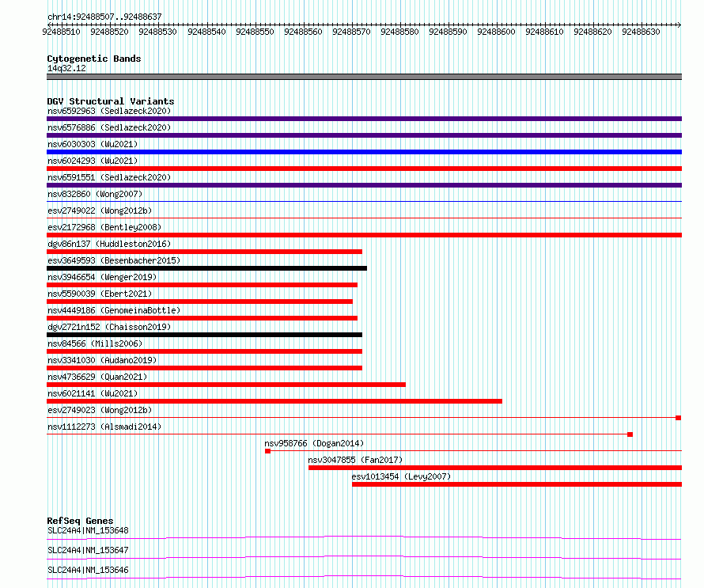704x588 pixels.
Task: Click the purple bar under nsv6592963
Action: click(x=364, y=119)
